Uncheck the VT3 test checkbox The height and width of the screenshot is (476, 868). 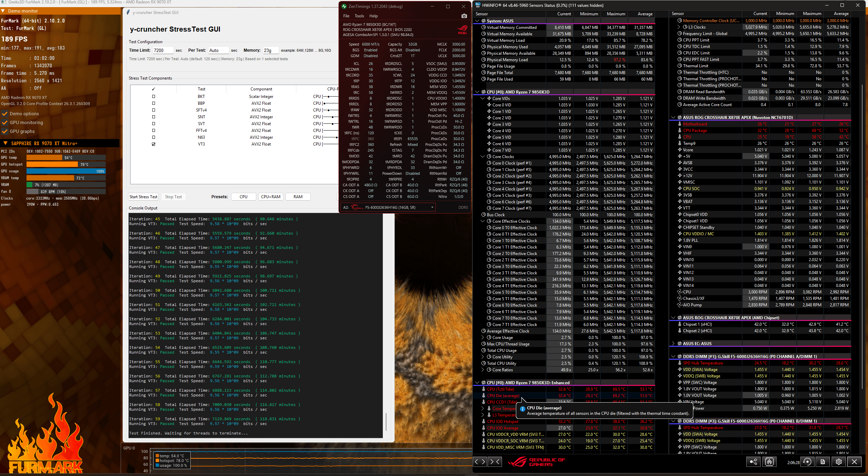[x=154, y=144]
